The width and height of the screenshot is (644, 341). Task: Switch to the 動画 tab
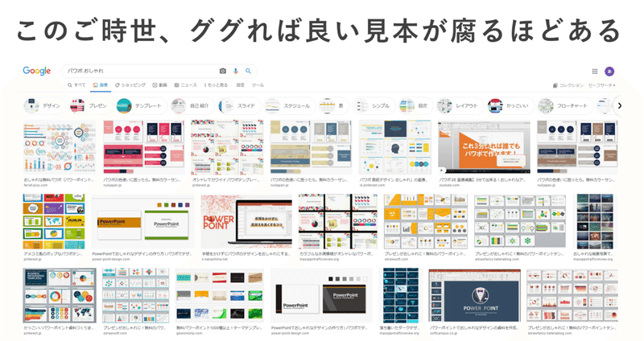pos(159,85)
